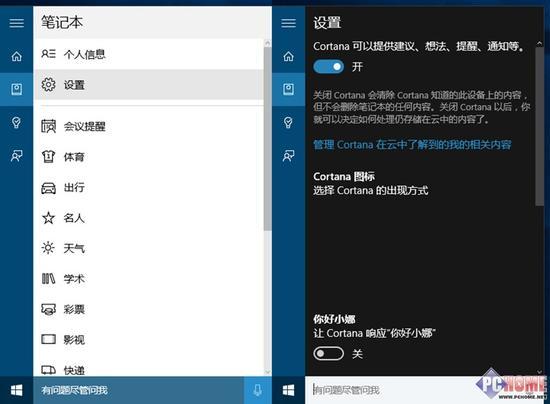Click jersey icon beside 体育
The width and height of the screenshot is (550, 404).
click(x=48, y=157)
